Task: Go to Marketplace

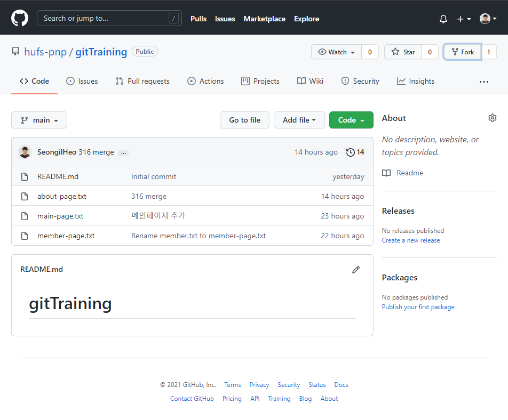Action: pos(264,19)
